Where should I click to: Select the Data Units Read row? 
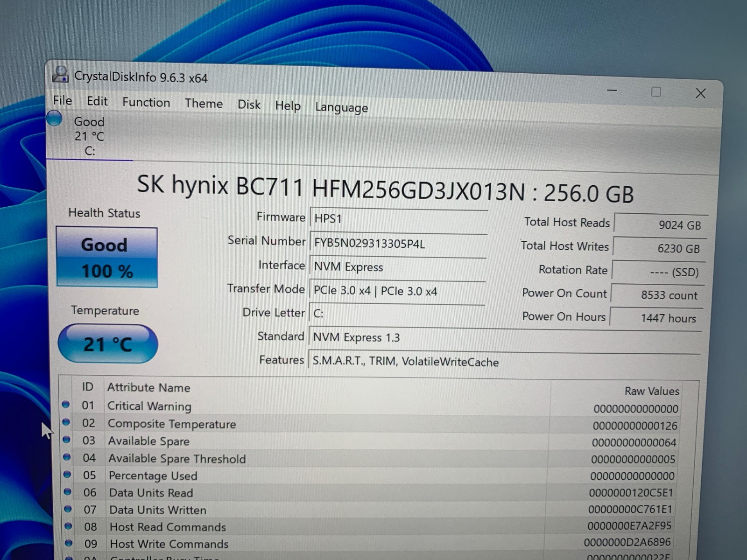click(x=369, y=493)
